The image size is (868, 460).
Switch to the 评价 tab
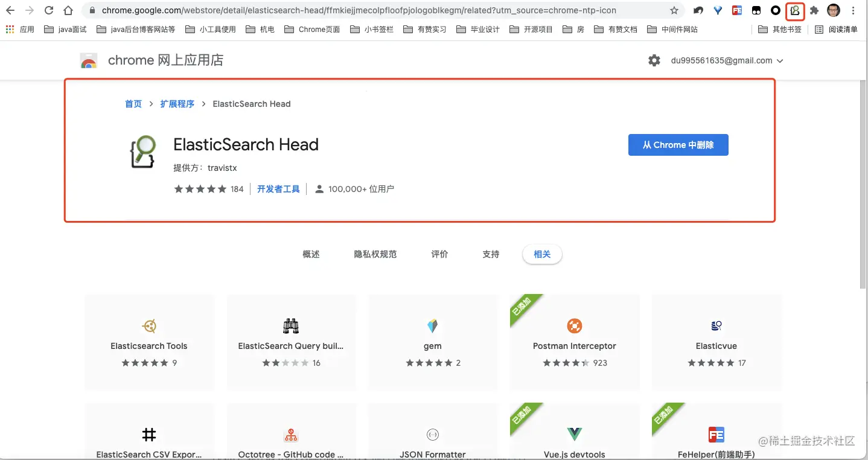(439, 254)
